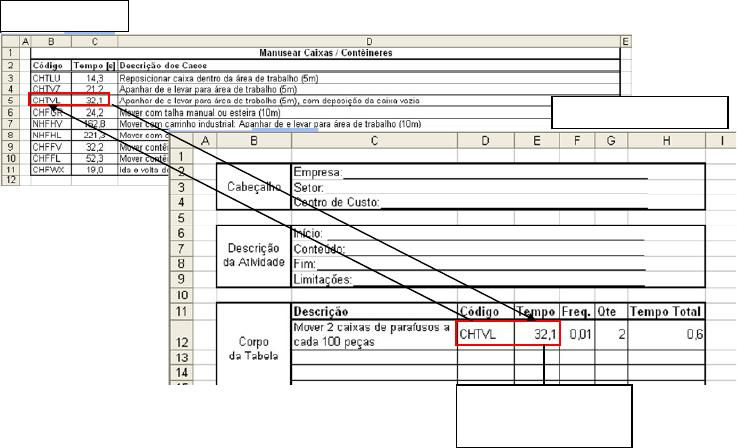Viewport: 737px width, 448px height.
Task: Select the Freq. value 0,01 cell
Action: point(579,334)
